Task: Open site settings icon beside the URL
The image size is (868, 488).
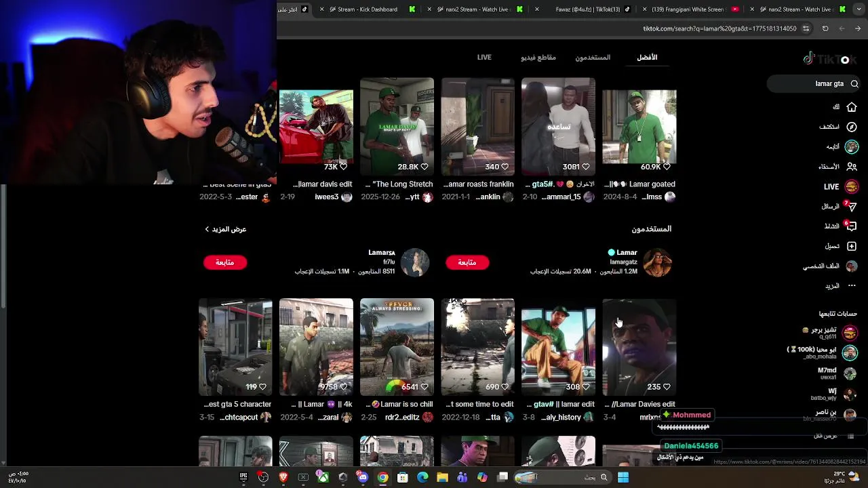Action: coord(806,28)
